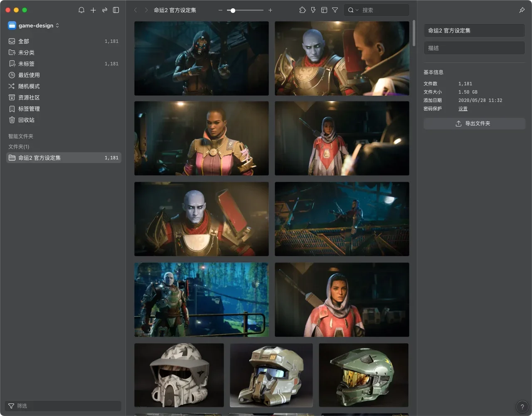The width and height of the screenshot is (532, 416).
Task: Open 最近使用 in the sidebar
Action: pos(64,75)
